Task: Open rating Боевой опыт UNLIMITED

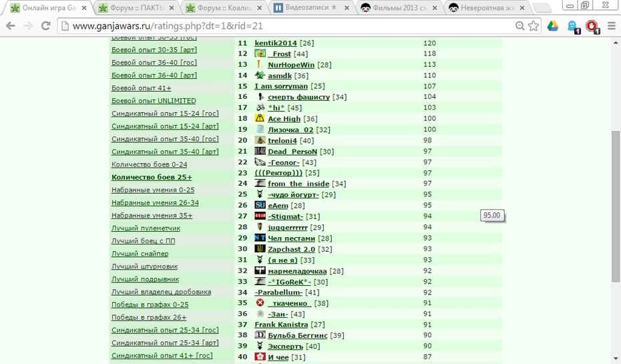Action: tap(154, 101)
